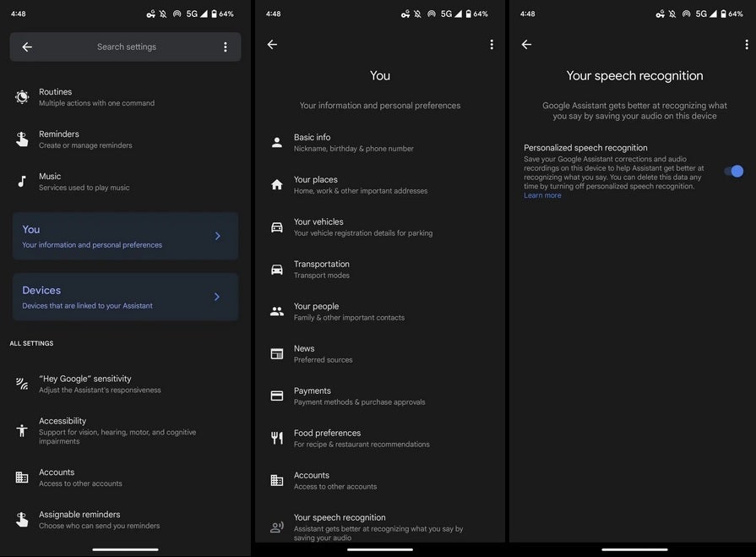This screenshot has width=756, height=557.
Task: Tap the muted bell icon on the right screen
Action: point(672,14)
